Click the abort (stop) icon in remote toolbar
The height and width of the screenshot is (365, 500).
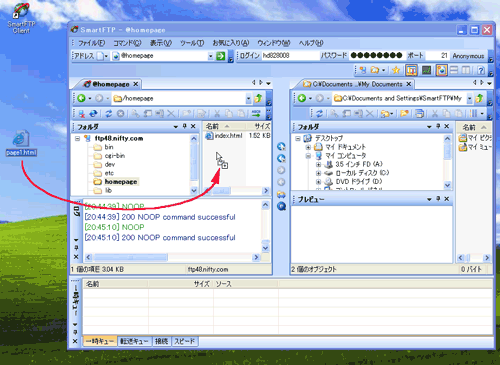120,114
